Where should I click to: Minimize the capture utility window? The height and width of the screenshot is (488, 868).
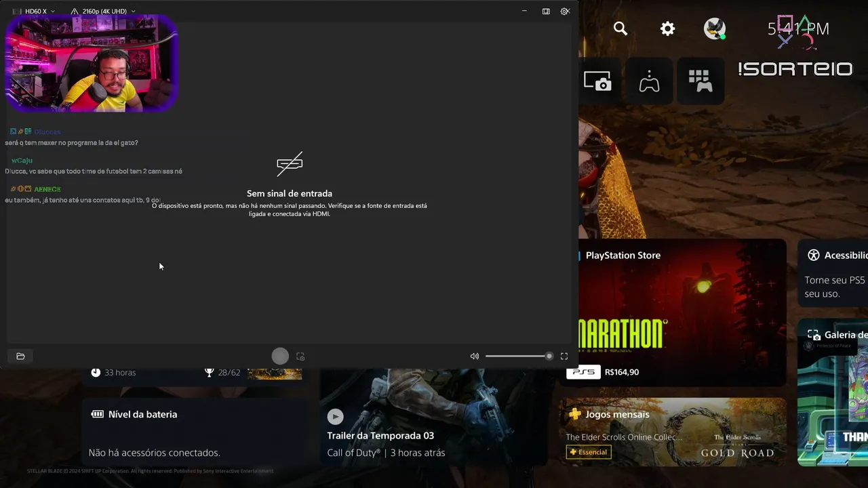coord(524,12)
